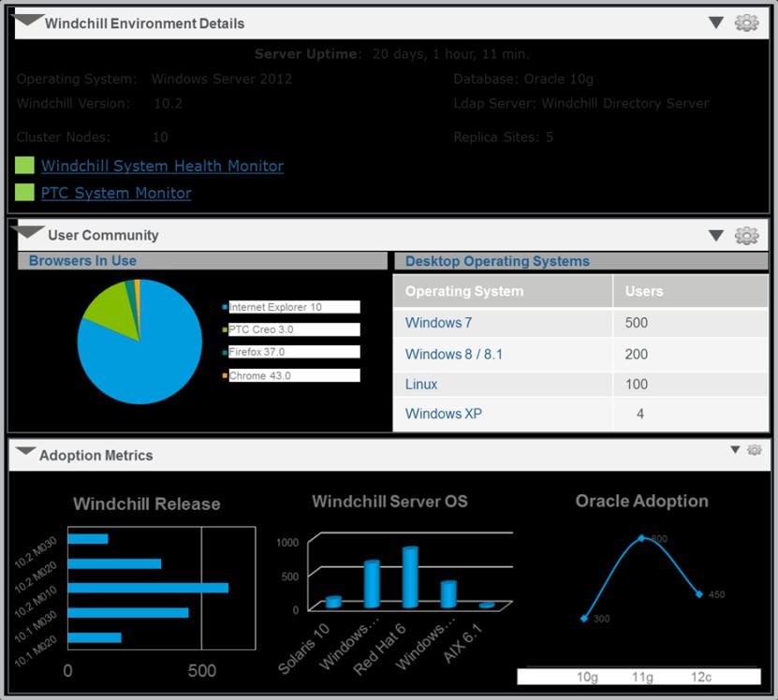Viewport: 778px width, 700px height.
Task: Click the 12c axis label
Action: point(701,678)
